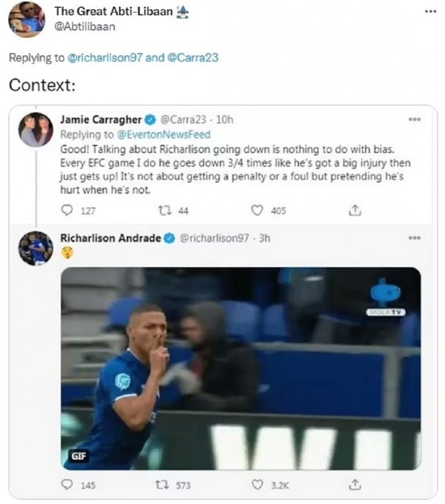Screen dimensions: 445x504
Task: Open Jamie Carragher's profile name
Action: tap(101, 120)
